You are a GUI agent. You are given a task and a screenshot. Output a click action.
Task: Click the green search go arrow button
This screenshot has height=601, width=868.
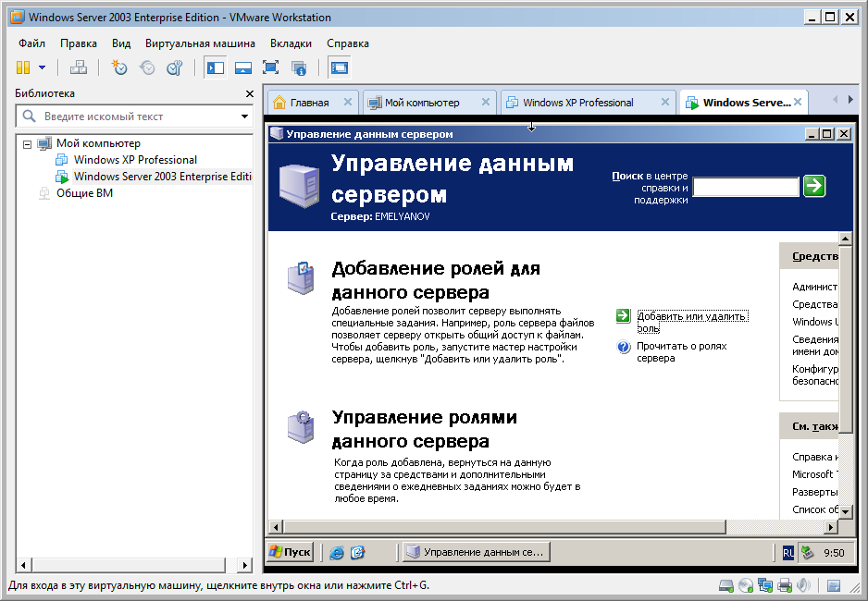[x=814, y=186]
